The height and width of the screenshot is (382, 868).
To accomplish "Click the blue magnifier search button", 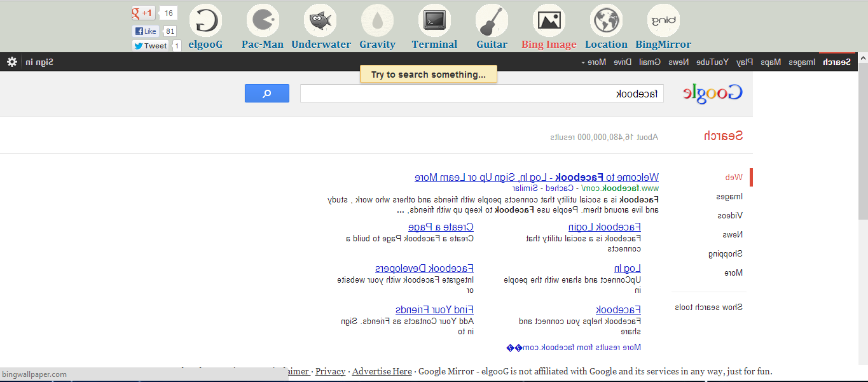I will [267, 94].
